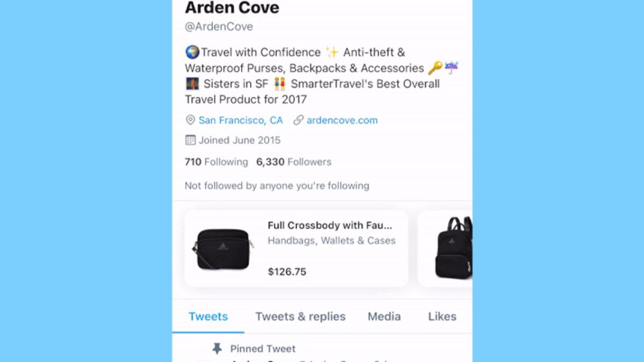Click the globe emoji in the bio

[x=192, y=52]
